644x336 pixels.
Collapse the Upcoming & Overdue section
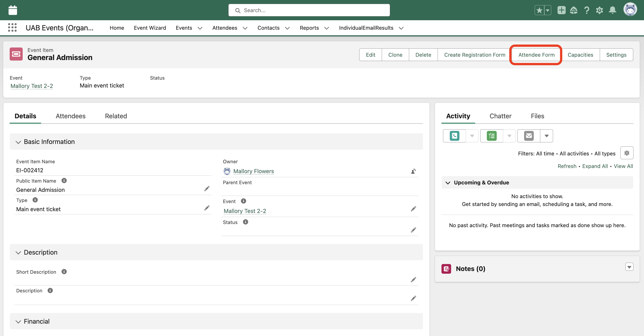(448, 183)
